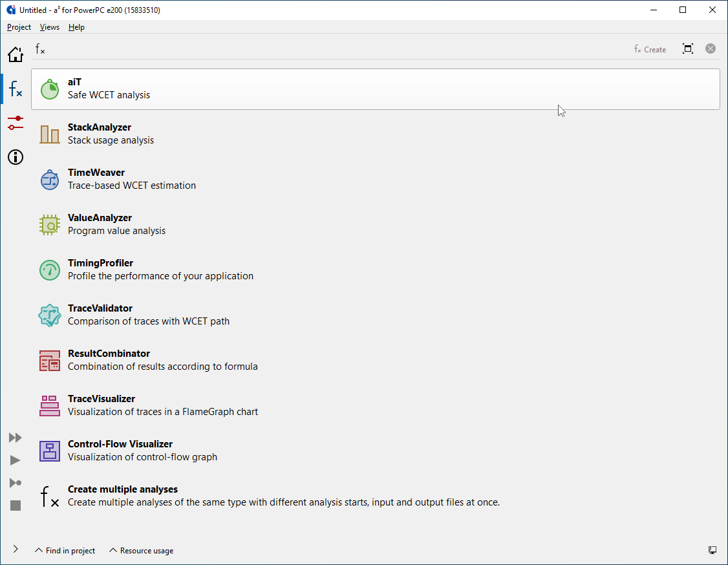Select the TimeWeaver title text
This screenshot has width=728, height=565.
coord(96,173)
